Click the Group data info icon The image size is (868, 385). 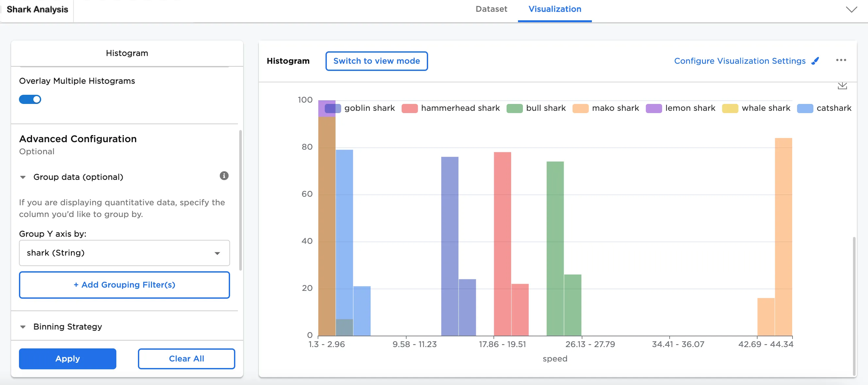tap(224, 176)
